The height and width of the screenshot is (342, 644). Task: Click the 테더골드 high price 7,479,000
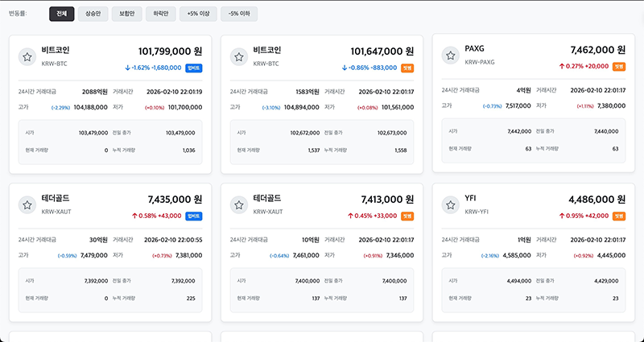click(94, 255)
